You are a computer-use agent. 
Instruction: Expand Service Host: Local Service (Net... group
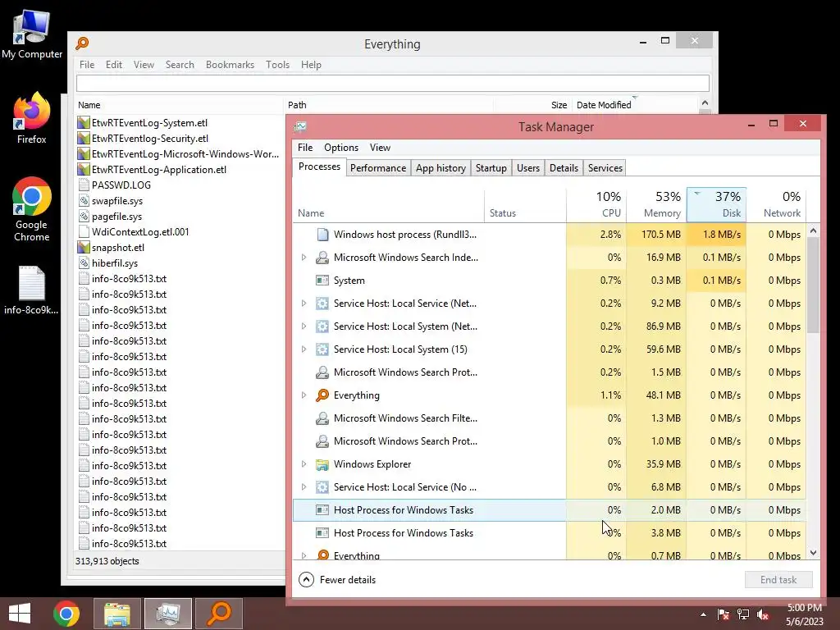pos(304,304)
